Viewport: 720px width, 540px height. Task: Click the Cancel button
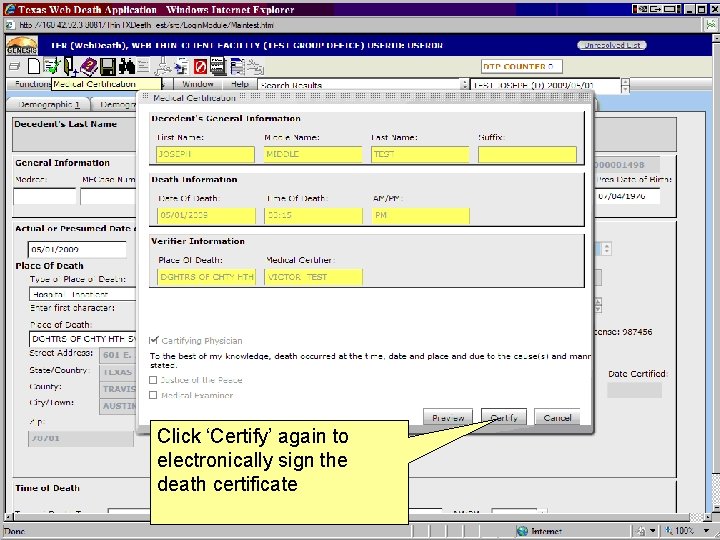pyautogui.click(x=557, y=417)
